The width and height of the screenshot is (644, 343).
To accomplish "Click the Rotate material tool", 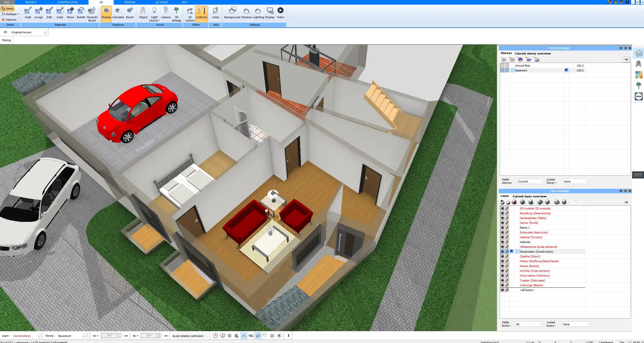I will coord(81,13).
